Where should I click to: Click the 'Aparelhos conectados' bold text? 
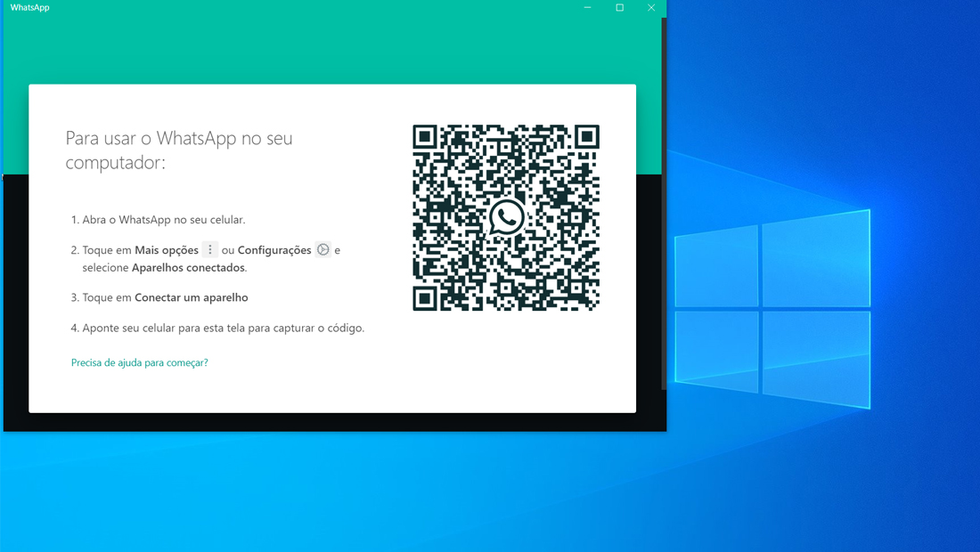click(x=188, y=268)
